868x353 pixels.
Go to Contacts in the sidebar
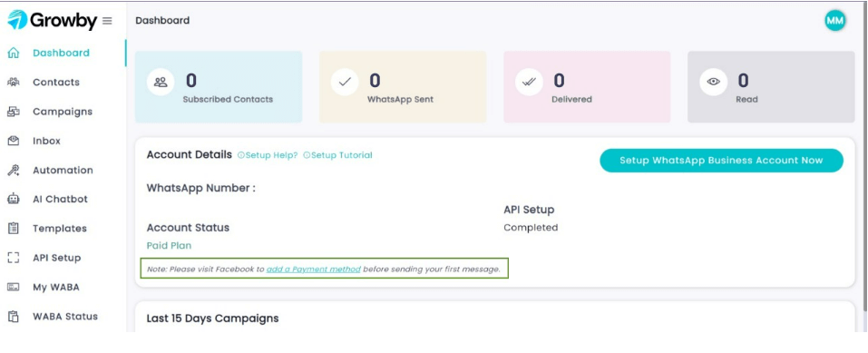56,82
